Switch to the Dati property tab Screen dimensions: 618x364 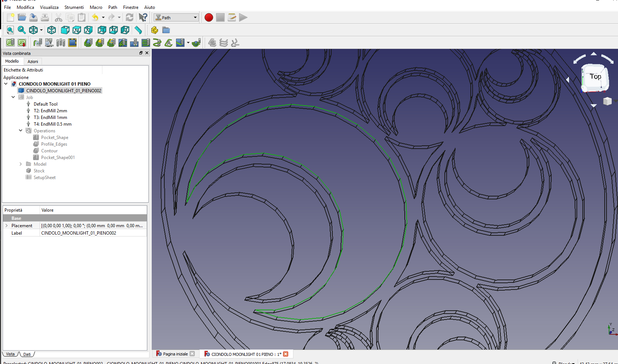coord(27,354)
